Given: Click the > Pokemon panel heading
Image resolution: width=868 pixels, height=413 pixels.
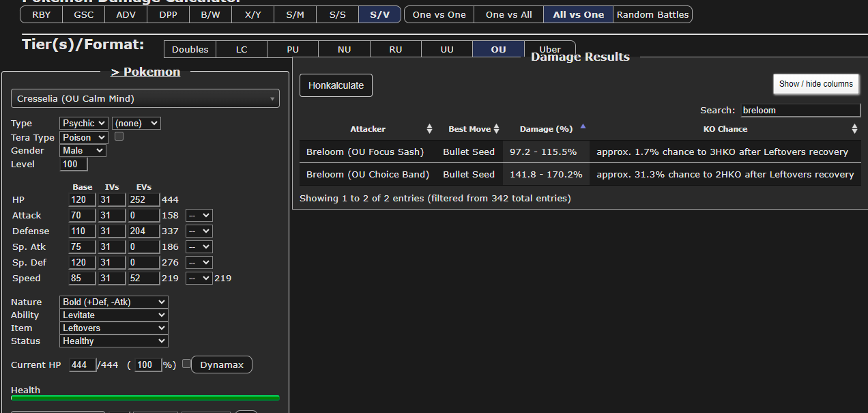Looking at the screenshot, I should 145,72.
